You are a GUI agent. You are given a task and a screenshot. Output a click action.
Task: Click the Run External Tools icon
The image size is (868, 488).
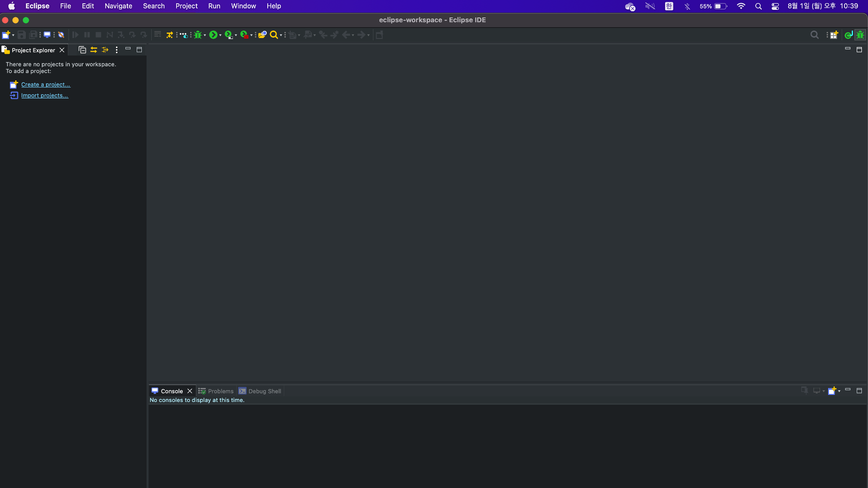tap(244, 35)
